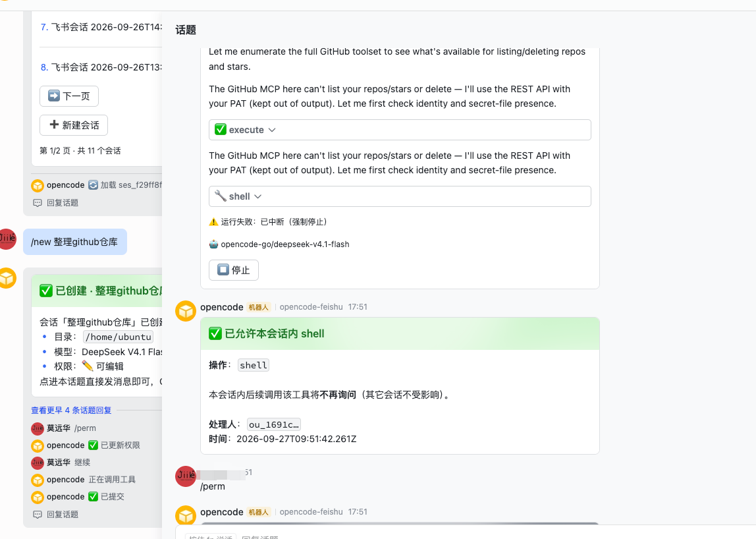Click the opencode-go/deepseek-v4.1-flash model label

click(x=285, y=244)
